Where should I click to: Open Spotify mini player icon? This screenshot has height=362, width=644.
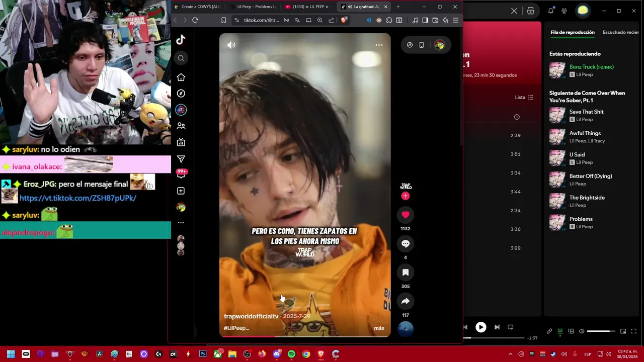(x=623, y=331)
